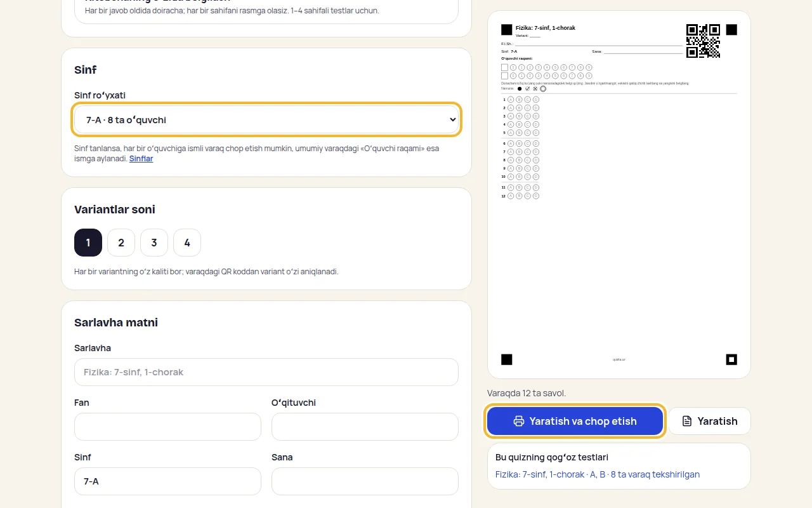Select 4 variants option
812x508 pixels.
(187, 243)
